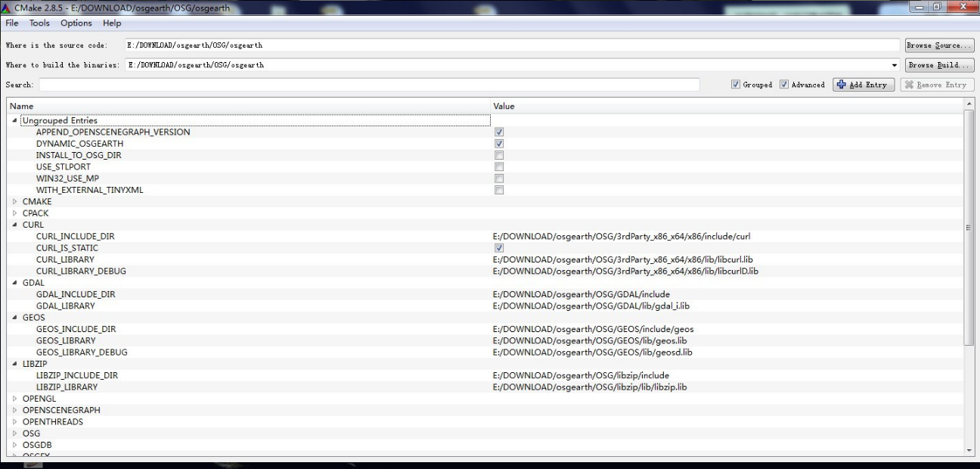Expand the OPENSCENEGRAPH group
Screen dimensions: 980x469
[x=16, y=410]
